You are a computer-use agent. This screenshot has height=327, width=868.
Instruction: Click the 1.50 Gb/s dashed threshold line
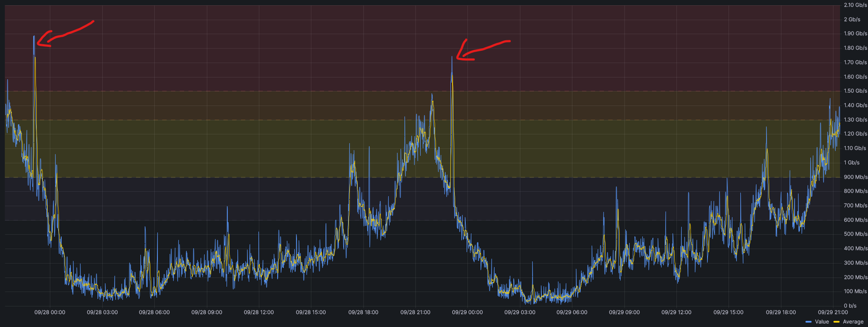tap(262, 91)
